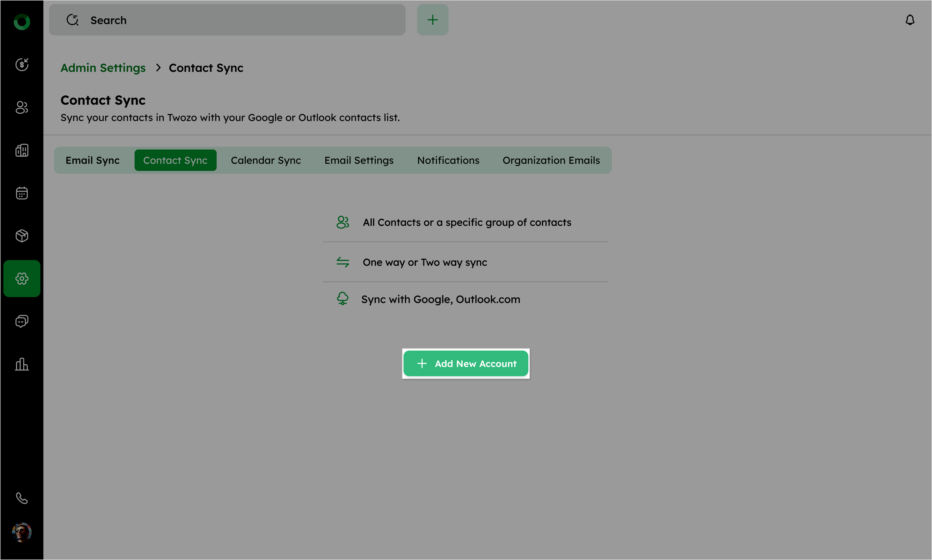Select the Settings gear icon

click(22, 278)
